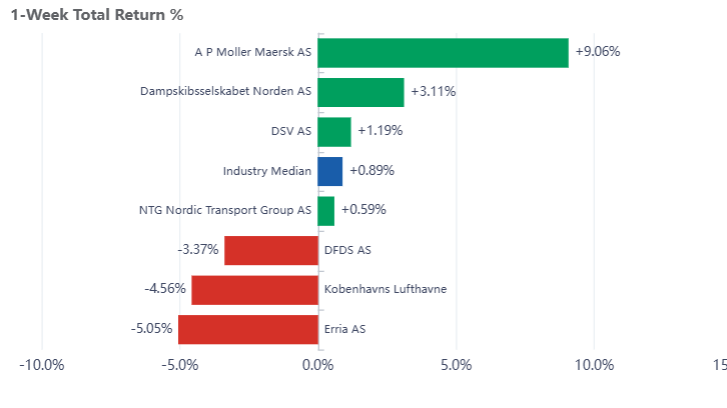727x408 pixels.
Task: Click the Dampskibsselskabet Norden AS label
Action: point(227,92)
